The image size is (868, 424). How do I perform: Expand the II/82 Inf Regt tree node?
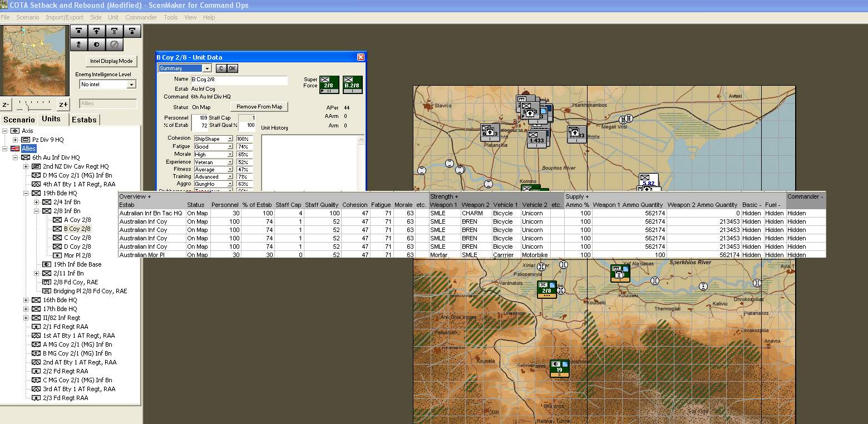pyautogui.click(x=26, y=318)
